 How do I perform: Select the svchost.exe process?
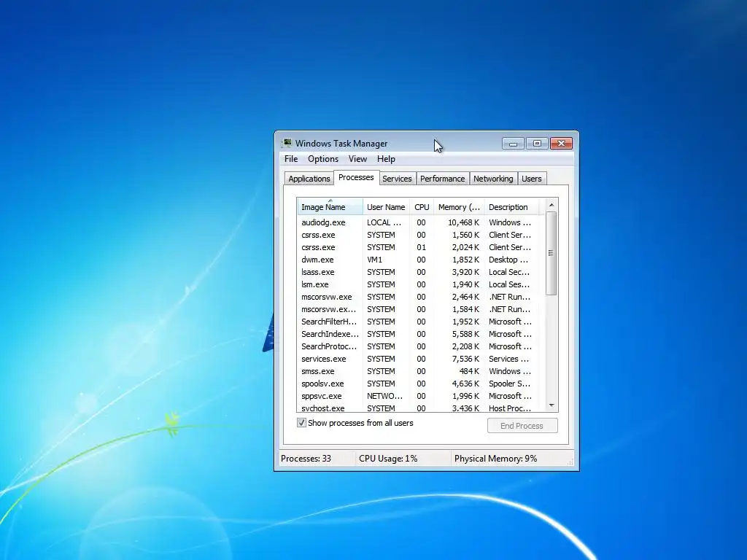(421, 408)
